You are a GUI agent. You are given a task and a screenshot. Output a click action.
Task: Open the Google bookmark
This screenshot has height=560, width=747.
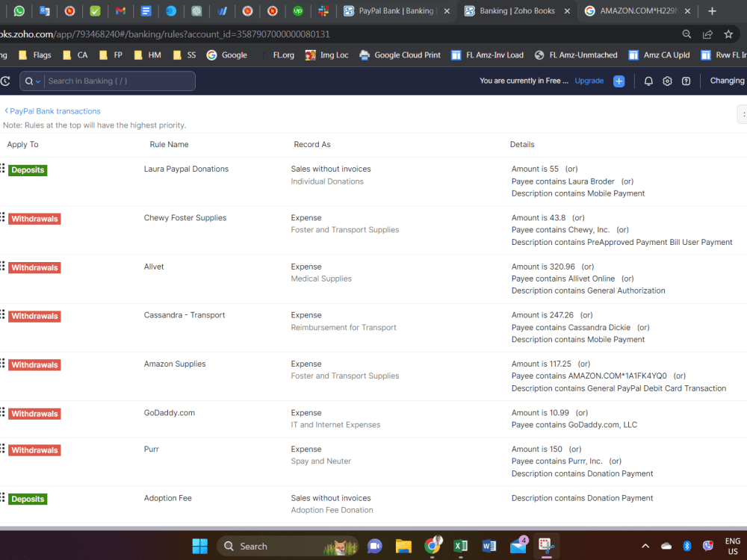click(x=227, y=55)
